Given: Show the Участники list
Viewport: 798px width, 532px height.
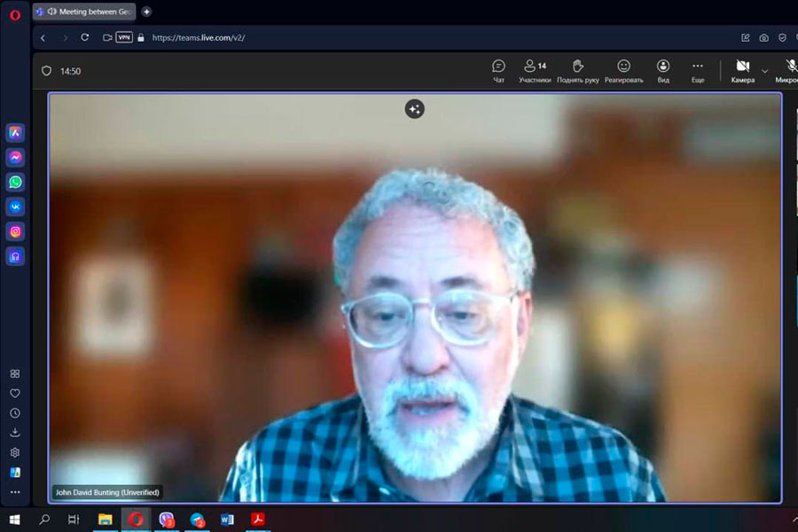Looking at the screenshot, I should 534,70.
